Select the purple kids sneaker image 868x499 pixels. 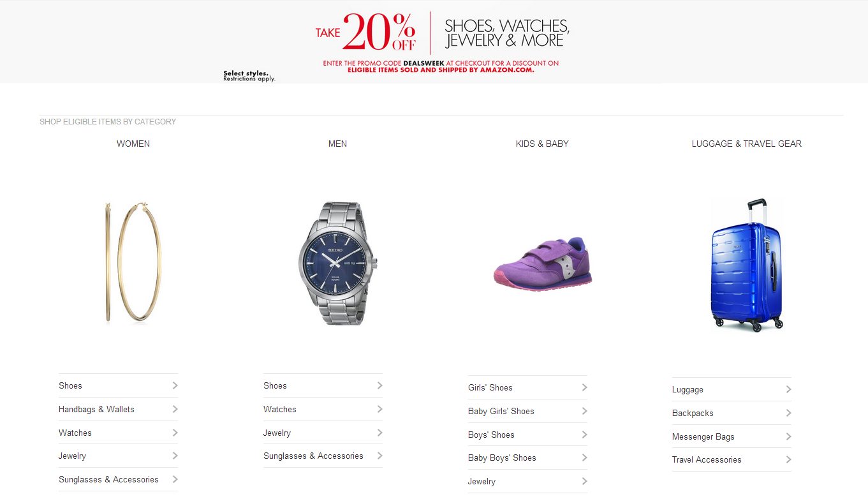click(x=543, y=264)
